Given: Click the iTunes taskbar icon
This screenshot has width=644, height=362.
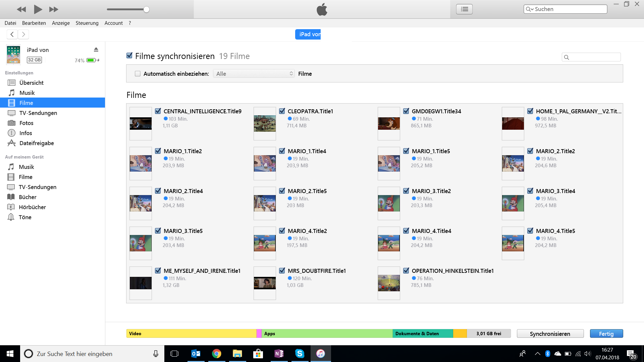Looking at the screenshot, I should (321, 354).
